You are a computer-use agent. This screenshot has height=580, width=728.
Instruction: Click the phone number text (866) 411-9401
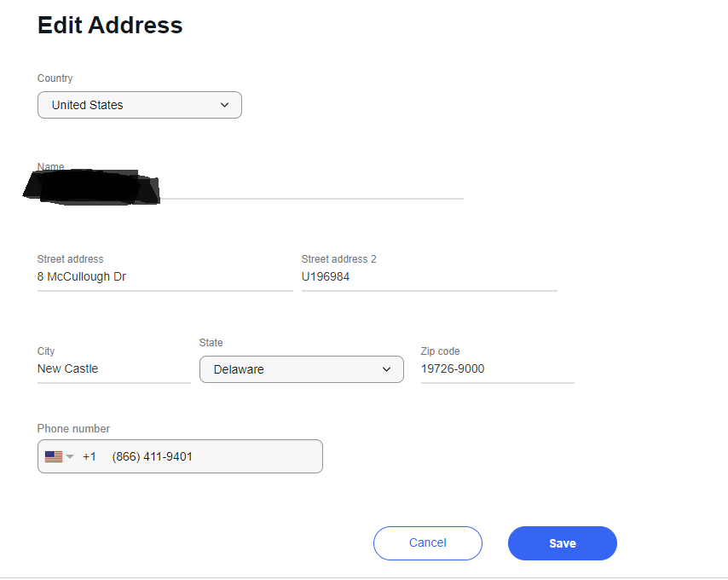point(153,456)
